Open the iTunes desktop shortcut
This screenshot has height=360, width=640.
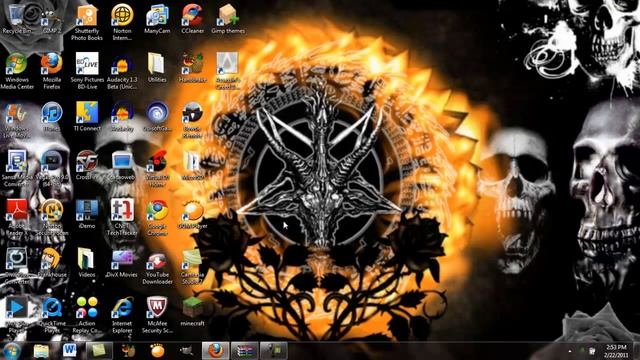coord(52,116)
